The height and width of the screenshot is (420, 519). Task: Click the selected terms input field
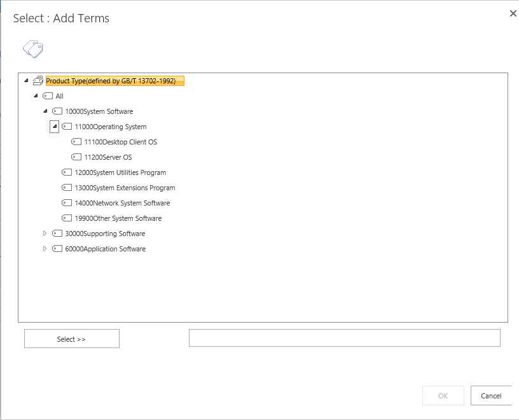(344, 338)
